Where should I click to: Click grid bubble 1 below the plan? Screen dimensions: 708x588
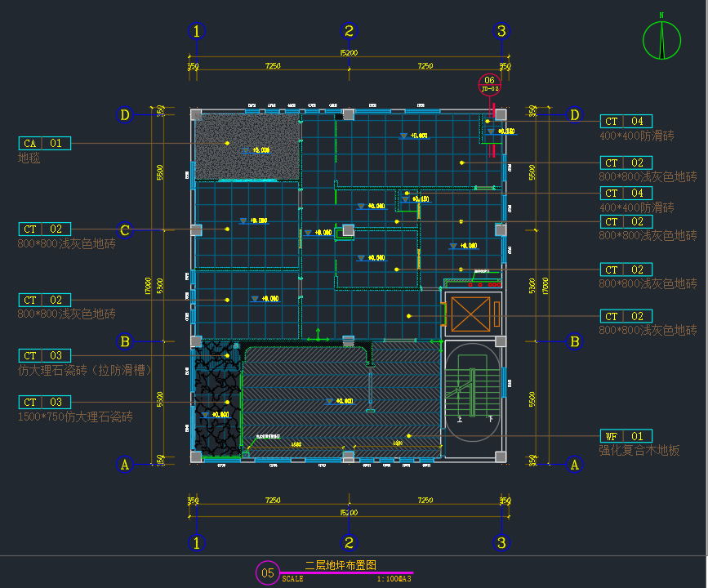[x=197, y=543]
